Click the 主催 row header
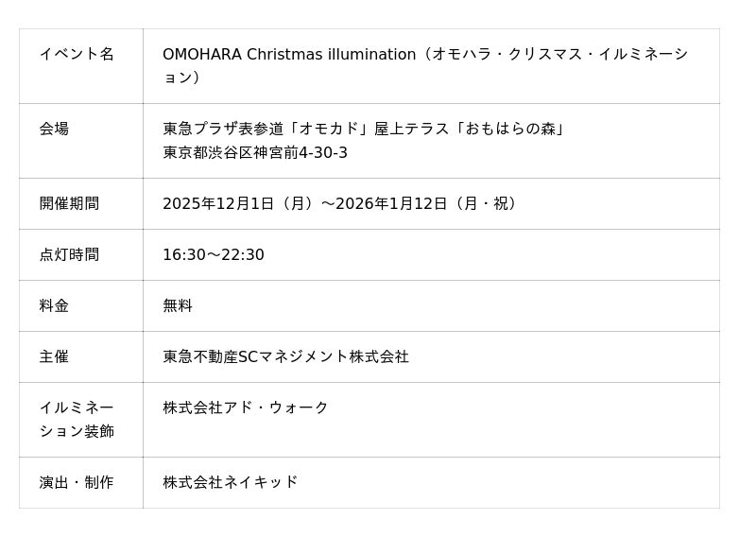This screenshot has width=756, height=537. 54,357
